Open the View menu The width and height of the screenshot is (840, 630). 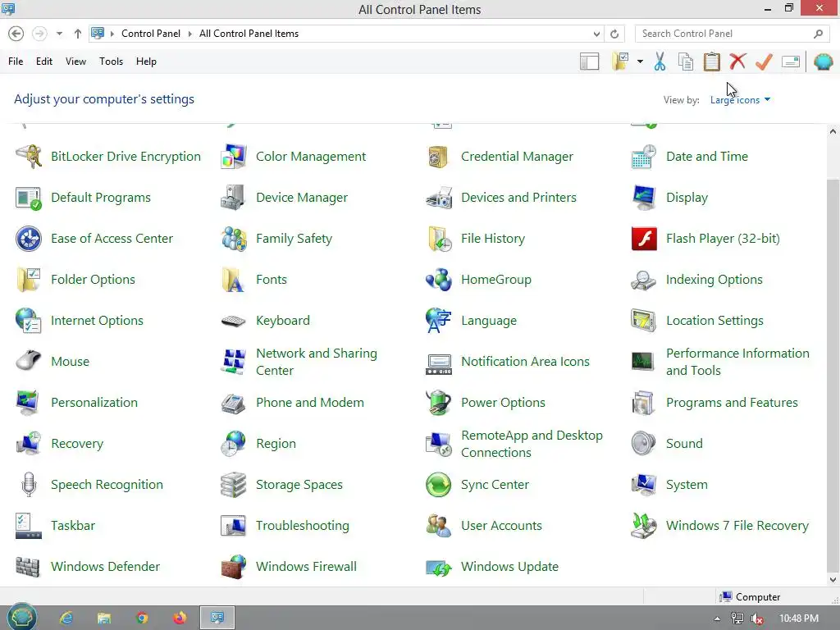75,62
